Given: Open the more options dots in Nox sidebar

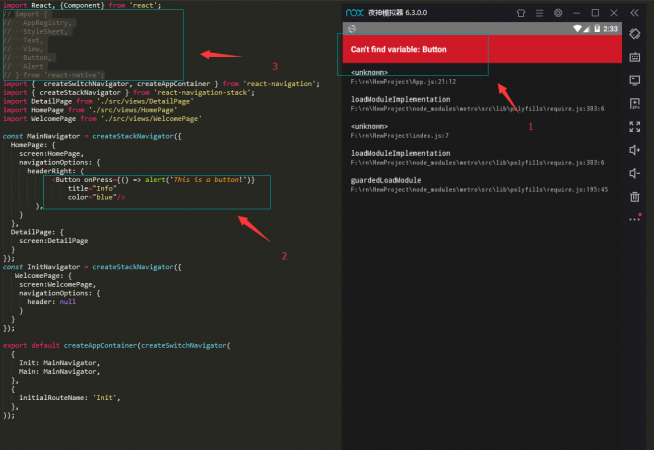Looking at the screenshot, I should click(635, 219).
